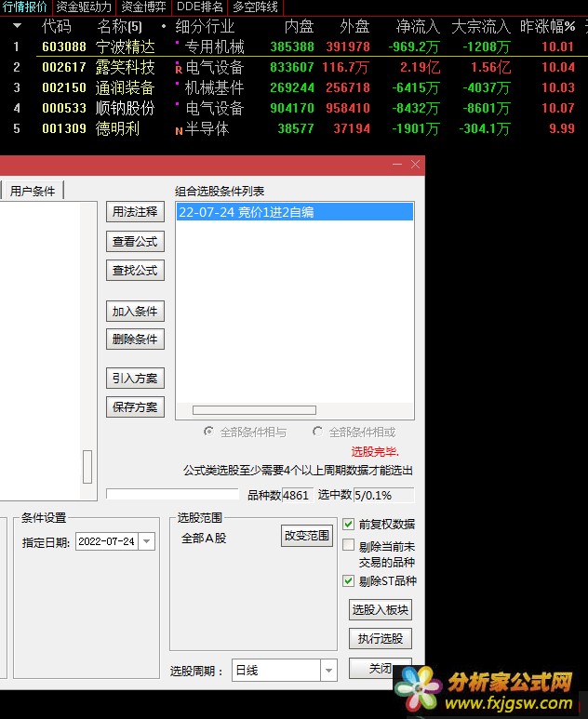Select condition 22-07-24 竞价1进2自编
Viewport: 588px width, 719px height.
[x=294, y=212]
